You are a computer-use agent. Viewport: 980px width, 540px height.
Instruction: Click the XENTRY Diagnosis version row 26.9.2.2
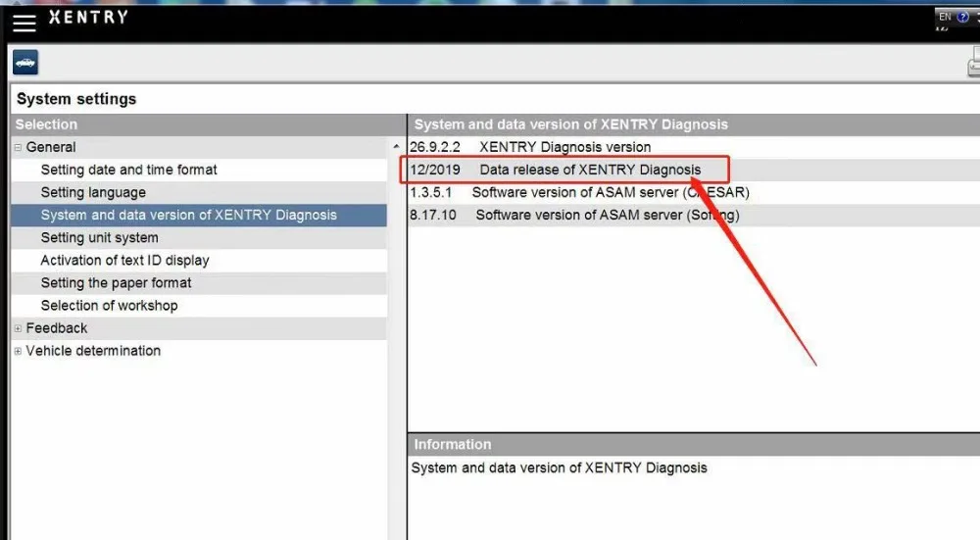click(x=694, y=147)
